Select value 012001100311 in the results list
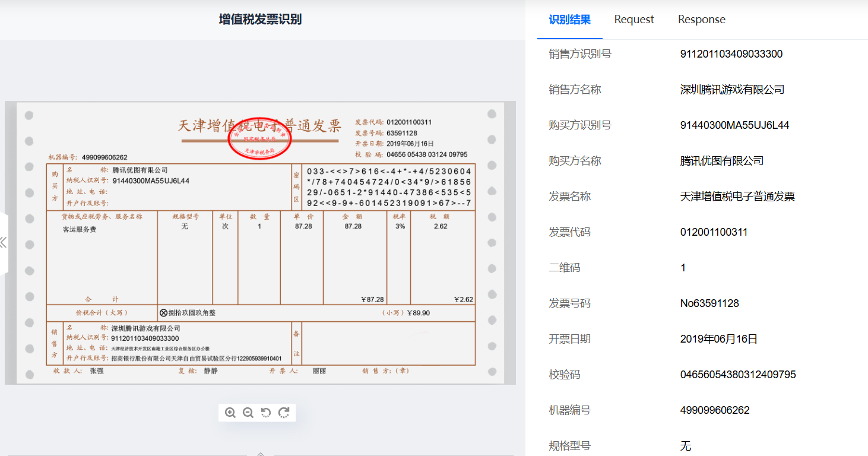868x456 pixels. 714,232
